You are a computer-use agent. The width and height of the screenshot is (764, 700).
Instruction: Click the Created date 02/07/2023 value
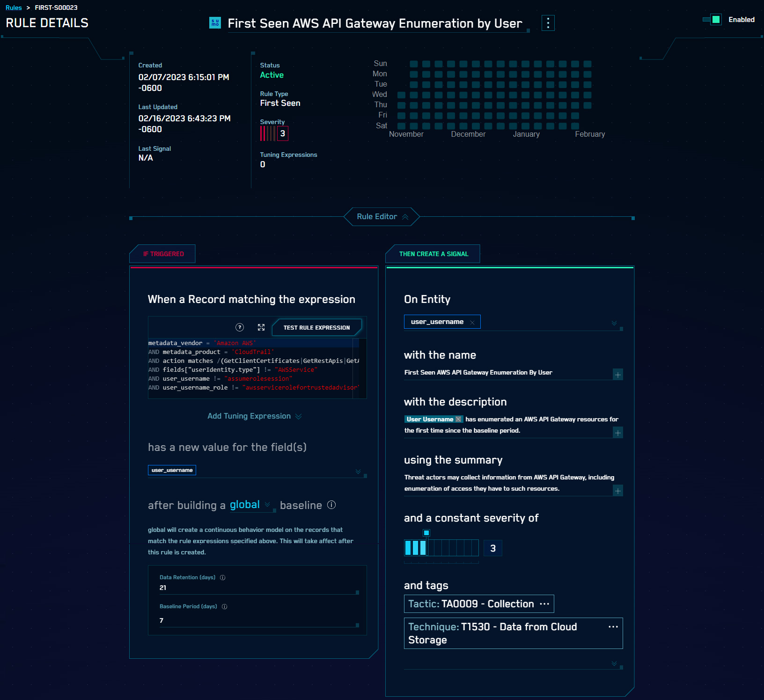pos(184,82)
